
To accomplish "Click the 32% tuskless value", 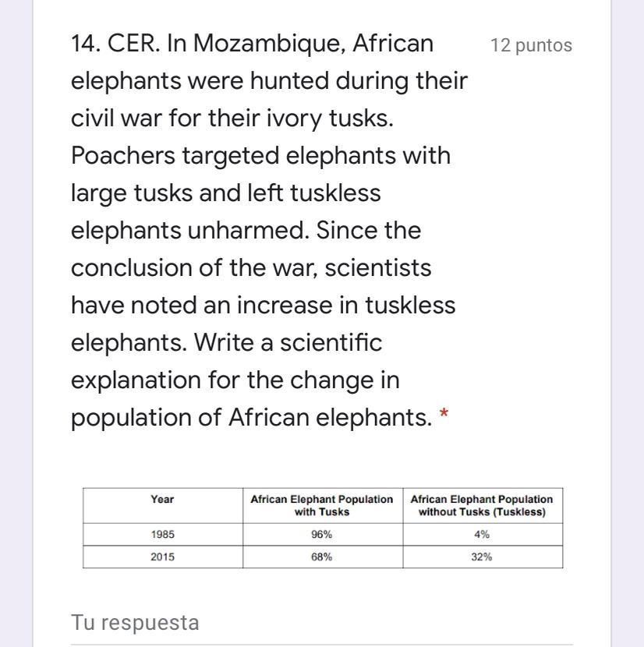I will click(x=481, y=557).
